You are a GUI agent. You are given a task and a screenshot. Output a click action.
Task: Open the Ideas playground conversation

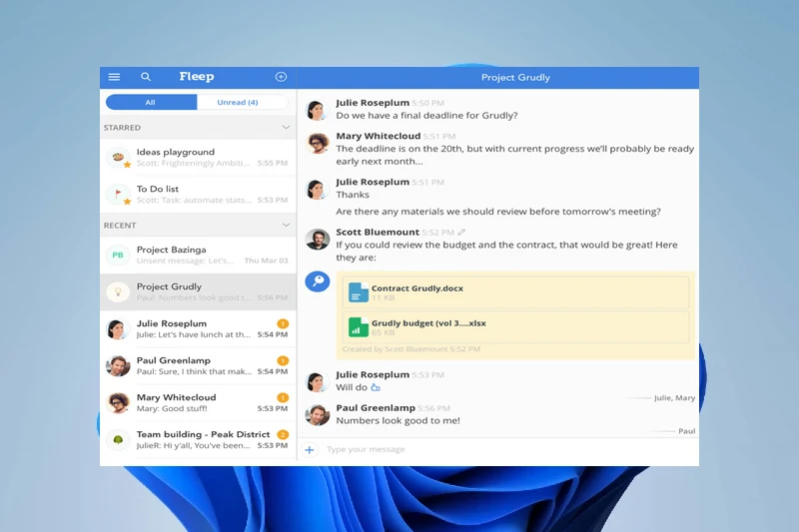[198, 158]
